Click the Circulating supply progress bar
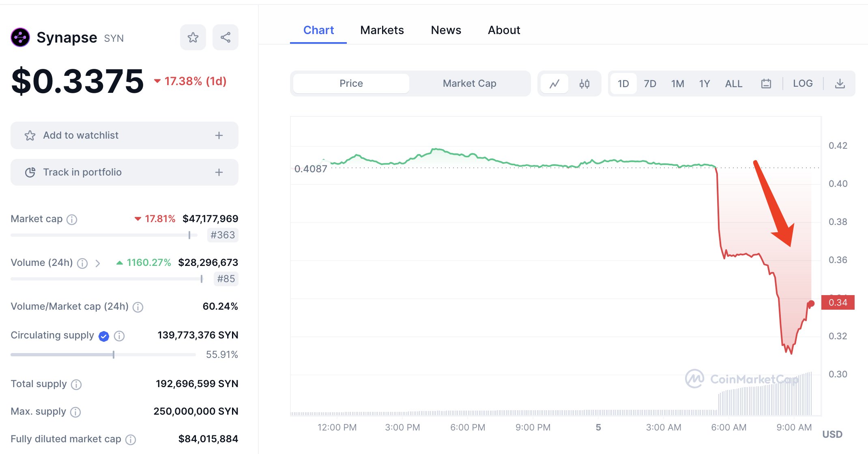This screenshot has height=454, width=868. (103, 355)
